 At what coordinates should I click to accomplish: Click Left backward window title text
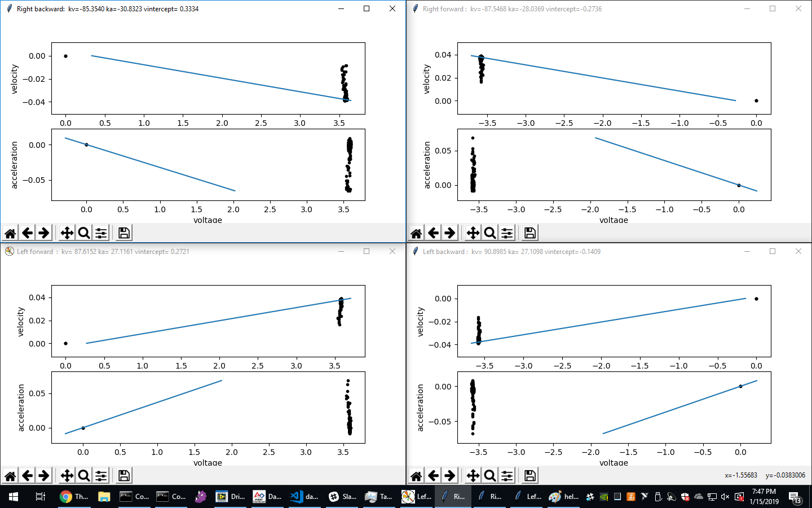[511, 252]
